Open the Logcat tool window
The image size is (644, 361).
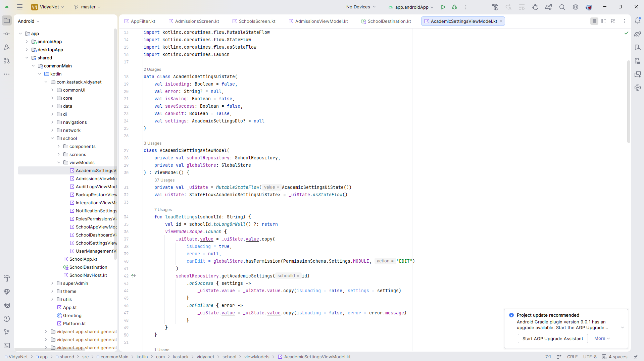coord(7,305)
